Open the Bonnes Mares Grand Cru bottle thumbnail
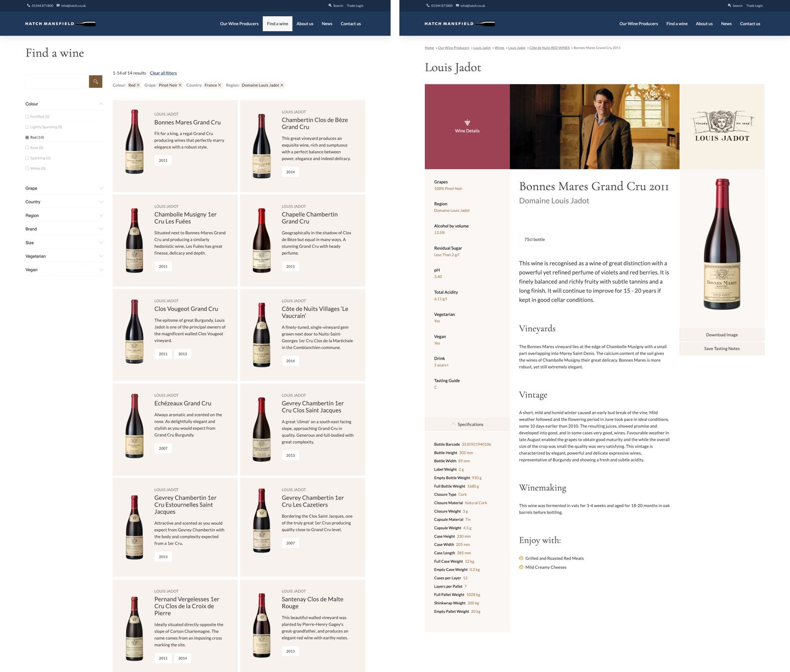 pos(134,142)
